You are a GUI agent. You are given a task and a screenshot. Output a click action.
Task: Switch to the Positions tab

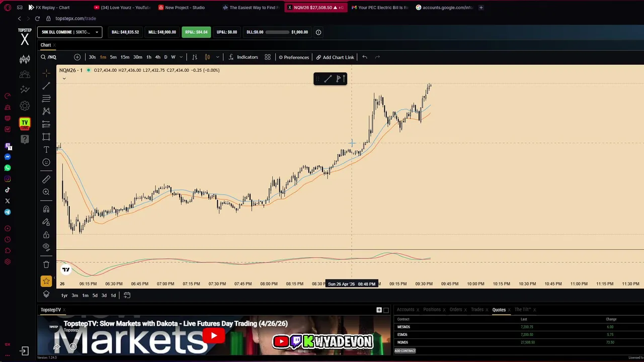click(432, 310)
